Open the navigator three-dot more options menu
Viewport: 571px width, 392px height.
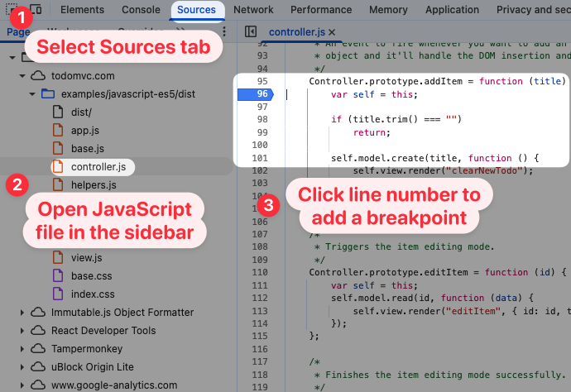[x=224, y=31]
